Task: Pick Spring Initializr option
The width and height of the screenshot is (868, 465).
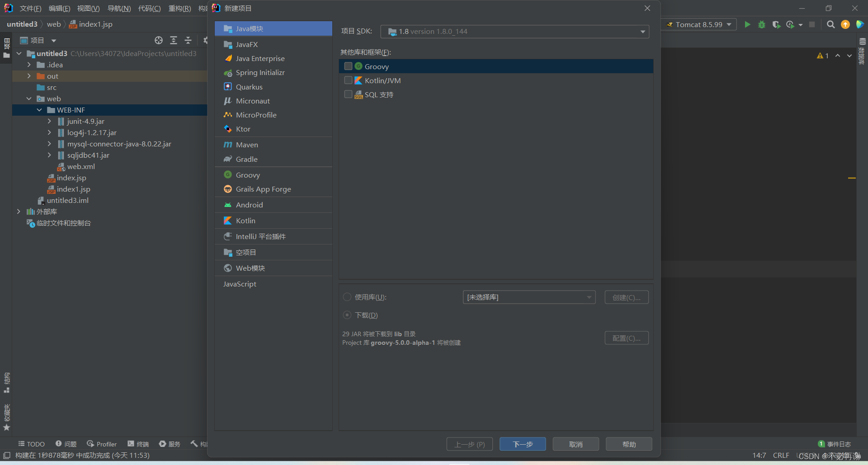Action: click(273, 72)
